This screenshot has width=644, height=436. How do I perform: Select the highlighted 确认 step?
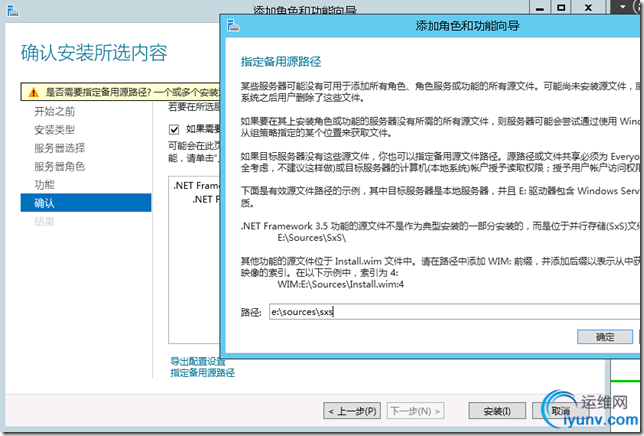point(86,203)
